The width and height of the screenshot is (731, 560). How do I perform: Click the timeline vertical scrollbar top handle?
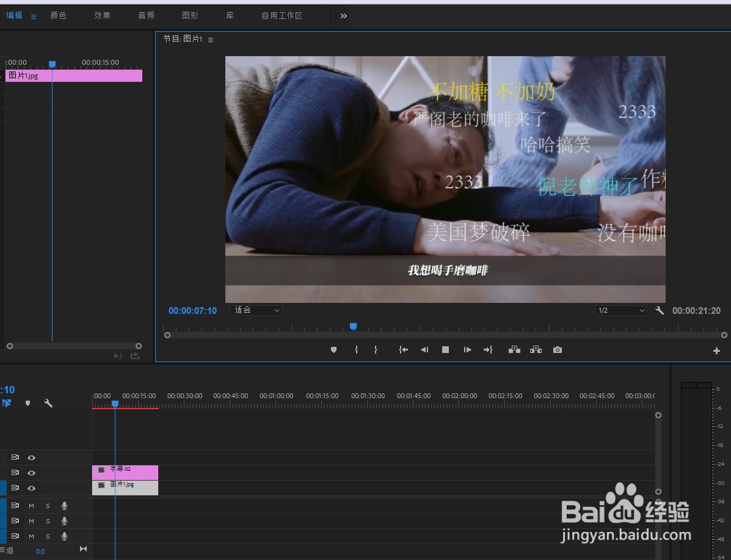[658, 415]
